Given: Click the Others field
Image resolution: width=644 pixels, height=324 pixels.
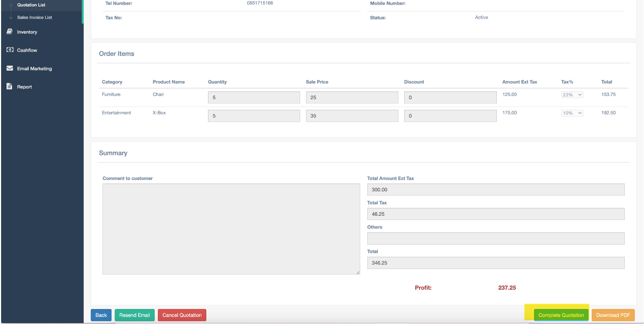Looking at the screenshot, I should 496,239.
